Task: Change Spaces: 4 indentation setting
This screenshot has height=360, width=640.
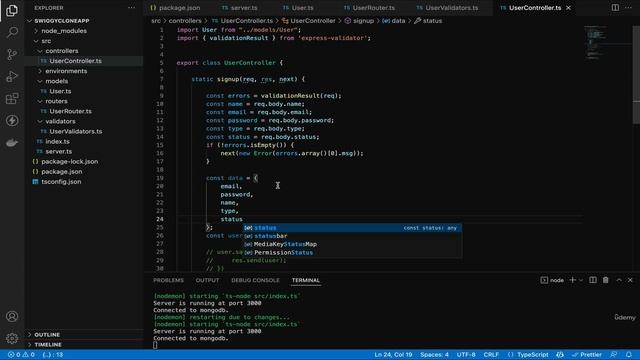Action: 434,355
